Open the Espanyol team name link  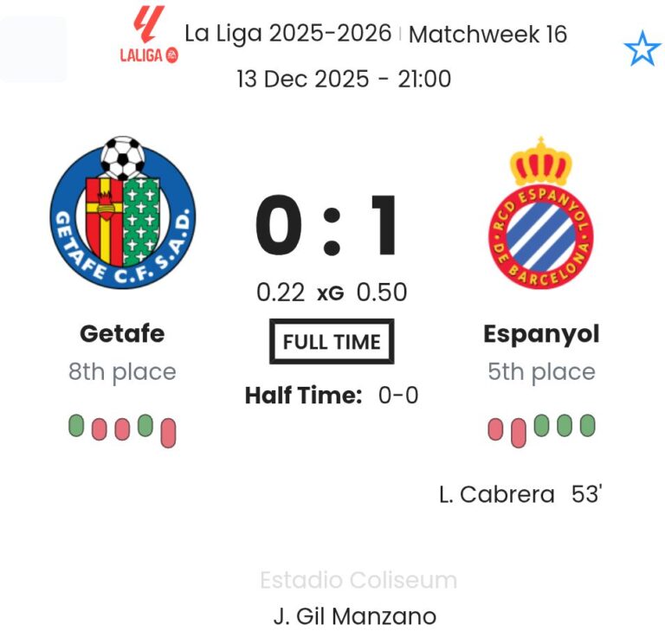click(x=541, y=333)
